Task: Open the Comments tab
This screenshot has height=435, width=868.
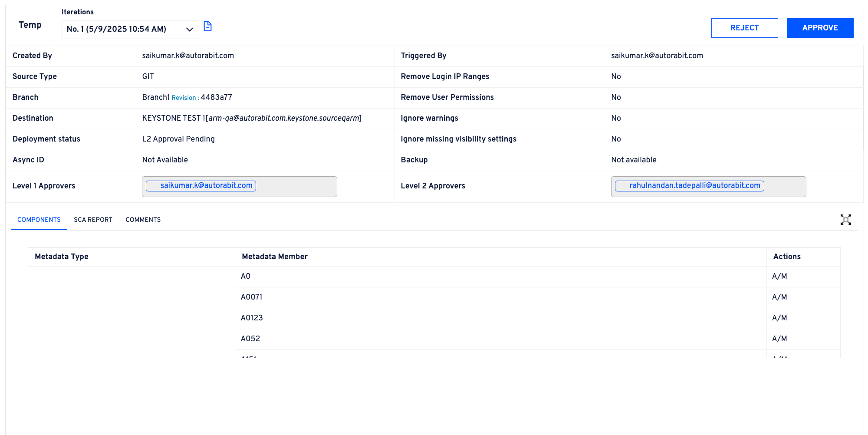Action: coord(143,220)
